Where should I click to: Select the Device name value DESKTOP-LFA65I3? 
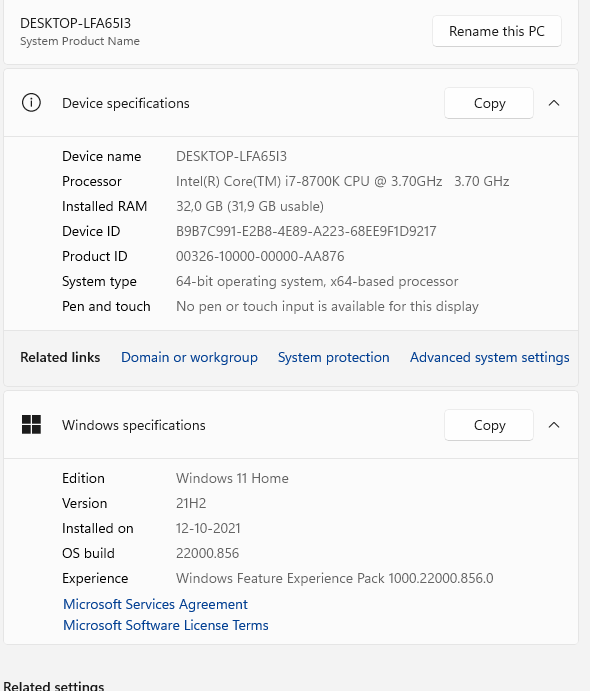click(x=231, y=156)
